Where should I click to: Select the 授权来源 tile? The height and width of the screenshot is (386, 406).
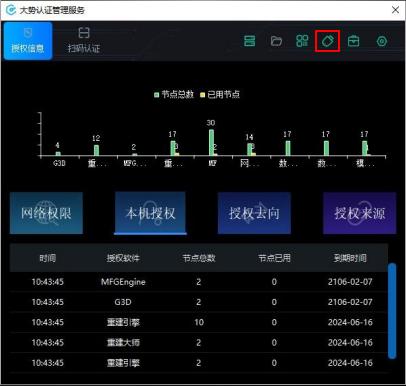coord(360,213)
